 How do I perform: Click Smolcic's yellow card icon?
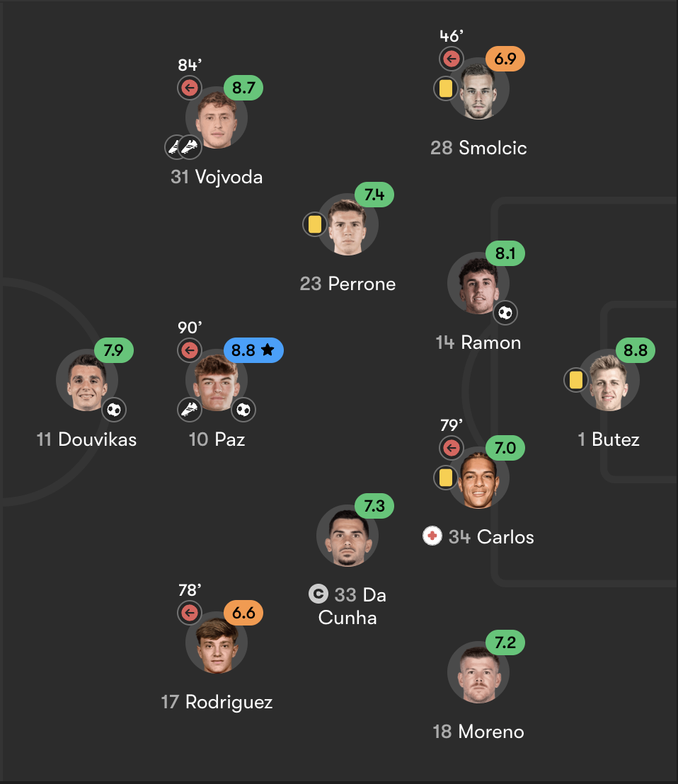445,88
